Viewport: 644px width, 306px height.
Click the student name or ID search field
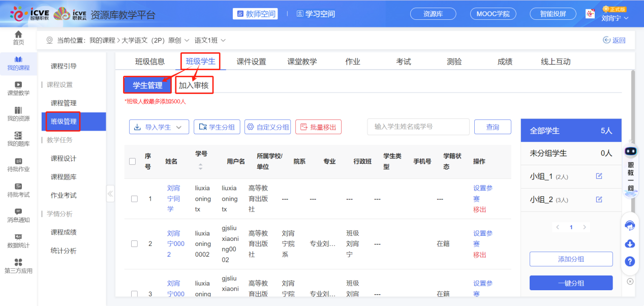pos(418,127)
